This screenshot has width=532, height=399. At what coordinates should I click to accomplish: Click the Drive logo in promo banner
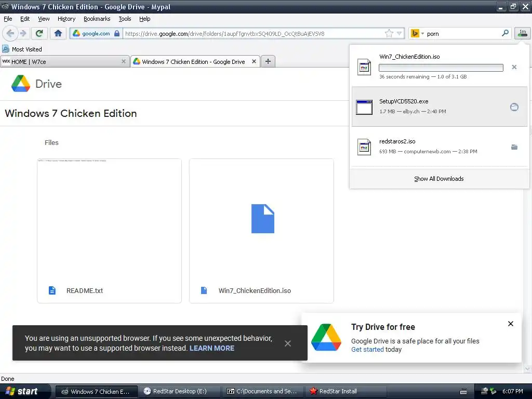pos(326,337)
